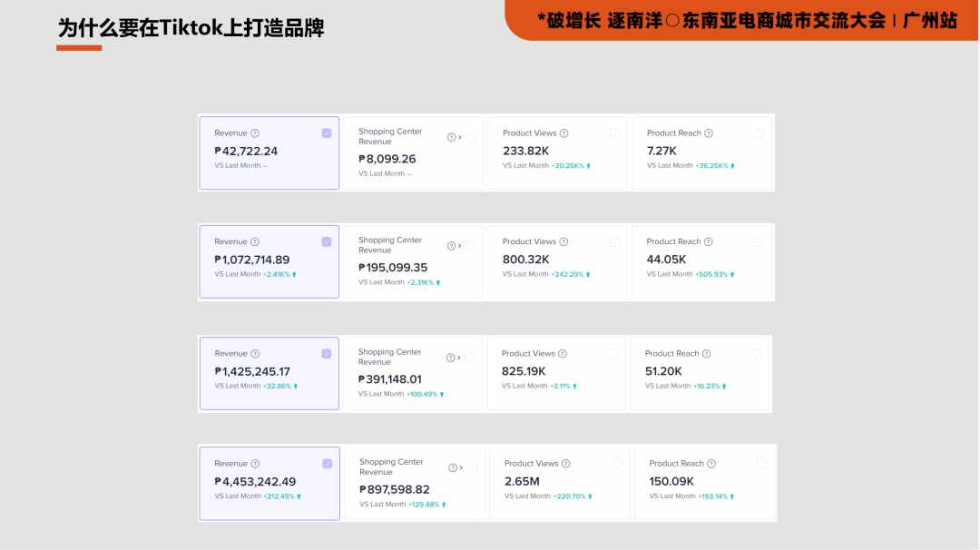Click the +220.70% growth figure

(569, 496)
